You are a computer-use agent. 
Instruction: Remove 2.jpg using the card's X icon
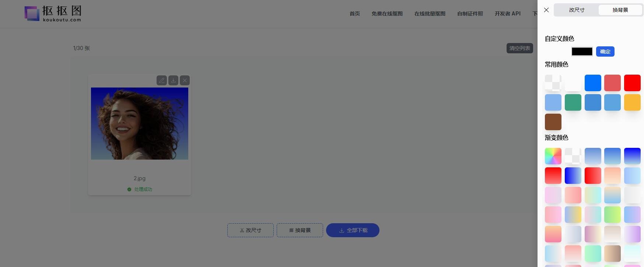point(185,80)
